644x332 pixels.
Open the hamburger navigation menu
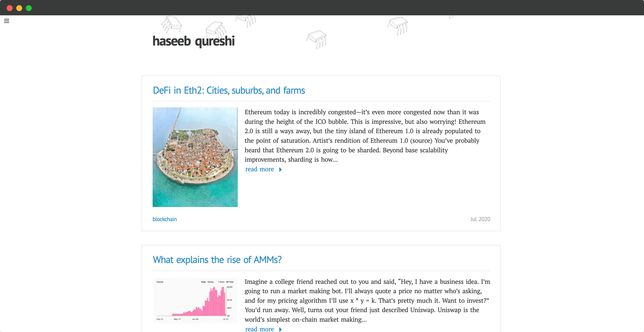click(6, 21)
